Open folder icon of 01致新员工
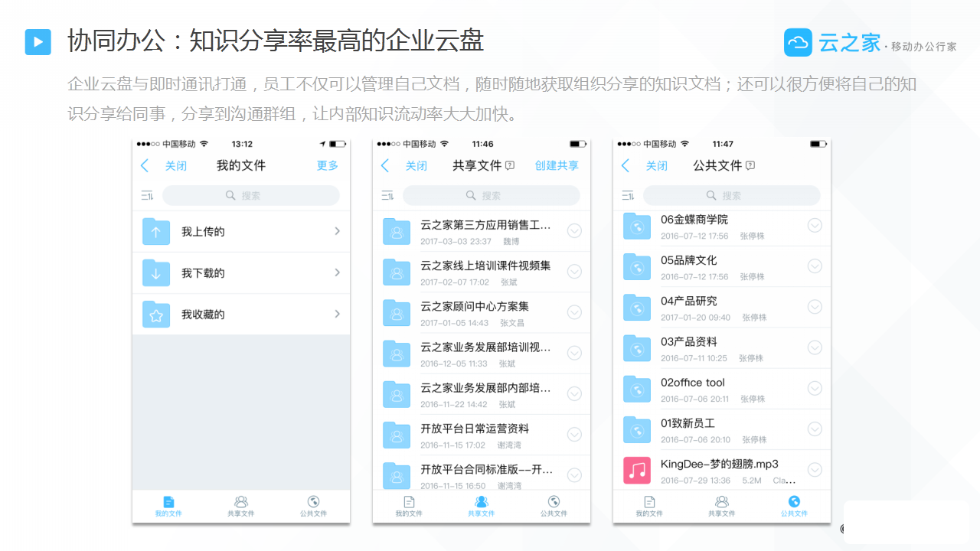The width and height of the screenshot is (980, 551). [x=637, y=429]
